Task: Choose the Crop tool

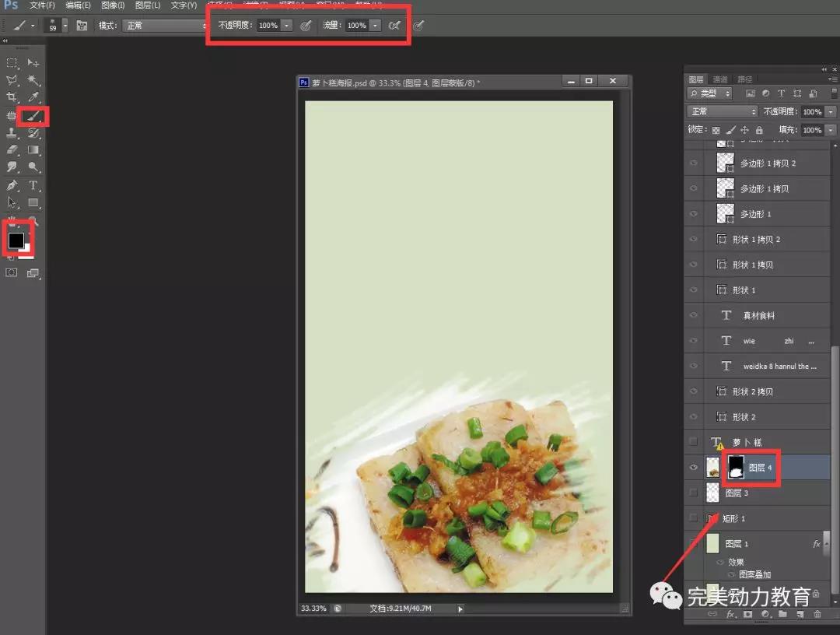Action: pos(12,97)
